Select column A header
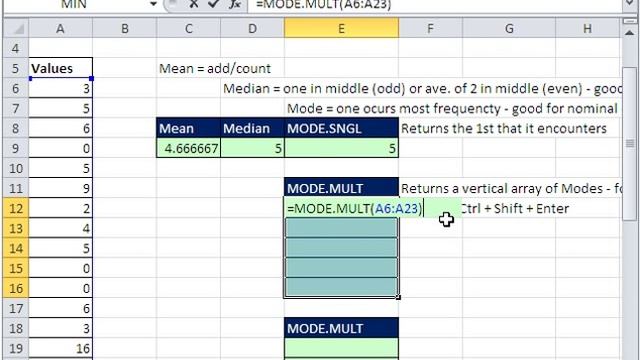640x360 pixels. (x=60, y=29)
